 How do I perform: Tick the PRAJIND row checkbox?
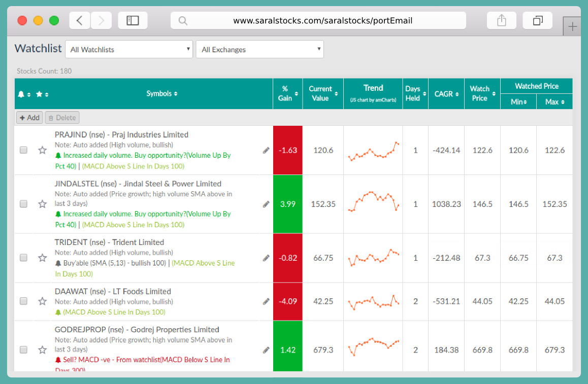(x=24, y=150)
